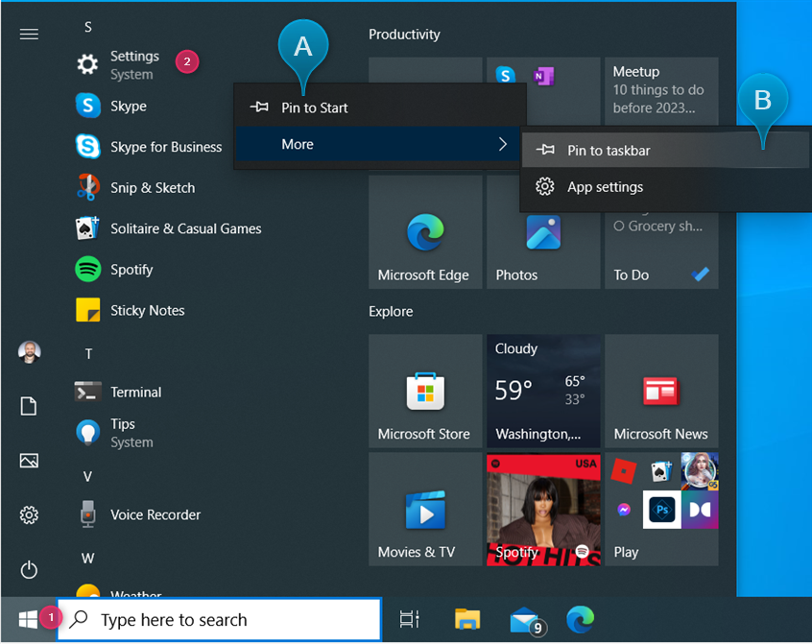Launch Terminal from the app list
This screenshot has width=812, height=644.
[x=118, y=392]
